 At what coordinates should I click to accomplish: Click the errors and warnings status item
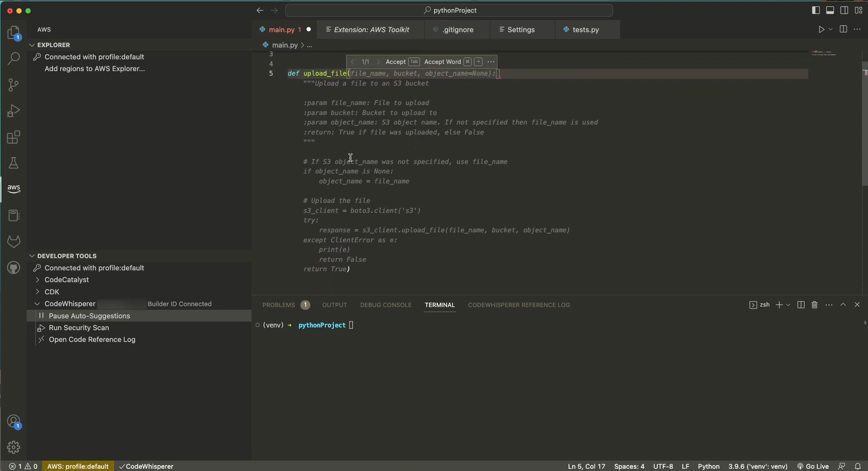tap(24, 466)
